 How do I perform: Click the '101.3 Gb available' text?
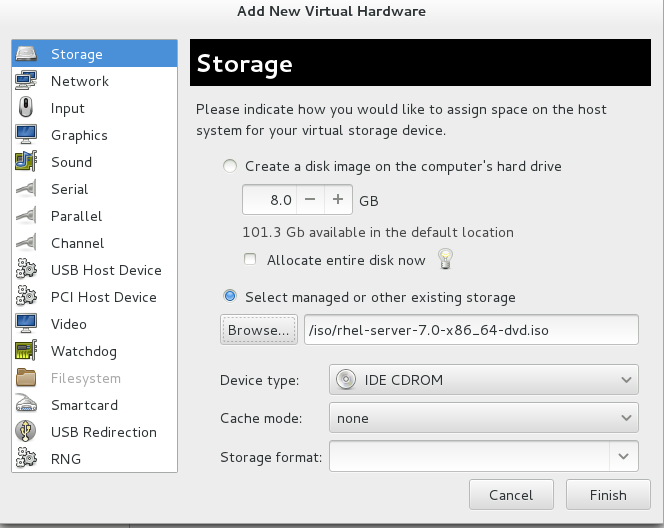pyautogui.click(x=378, y=232)
